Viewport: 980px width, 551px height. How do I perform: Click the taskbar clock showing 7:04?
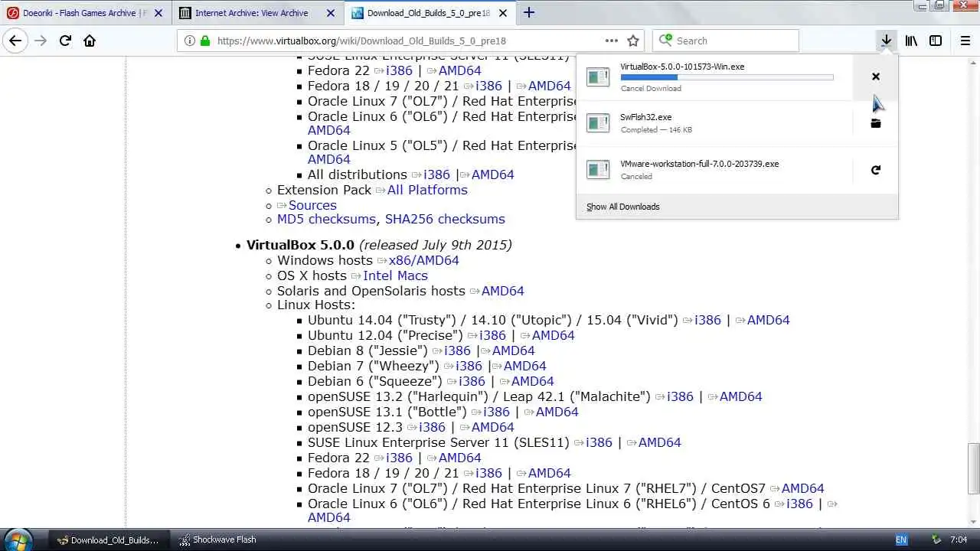pos(958,540)
